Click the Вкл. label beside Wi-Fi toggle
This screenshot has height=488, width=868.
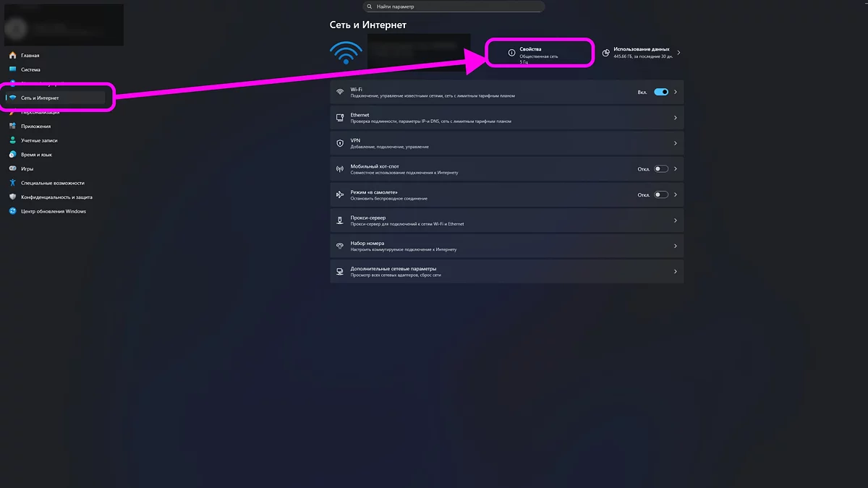tap(642, 93)
